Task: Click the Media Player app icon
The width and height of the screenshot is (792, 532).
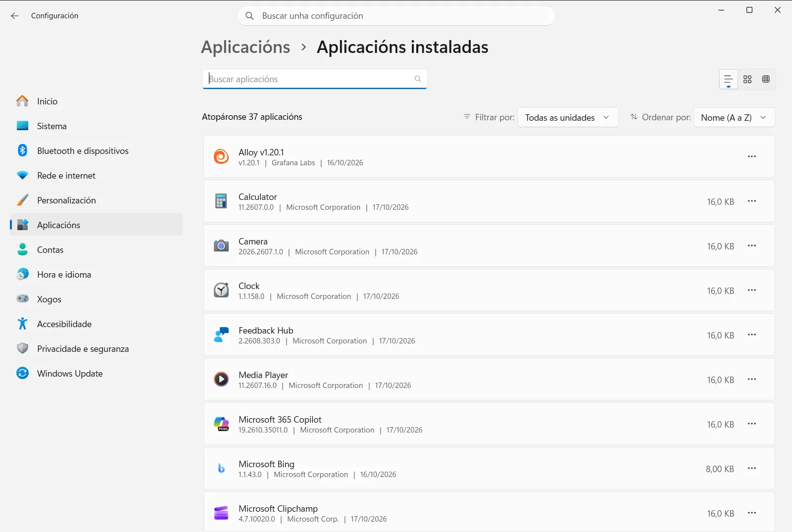Action: (x=221, y=379)
